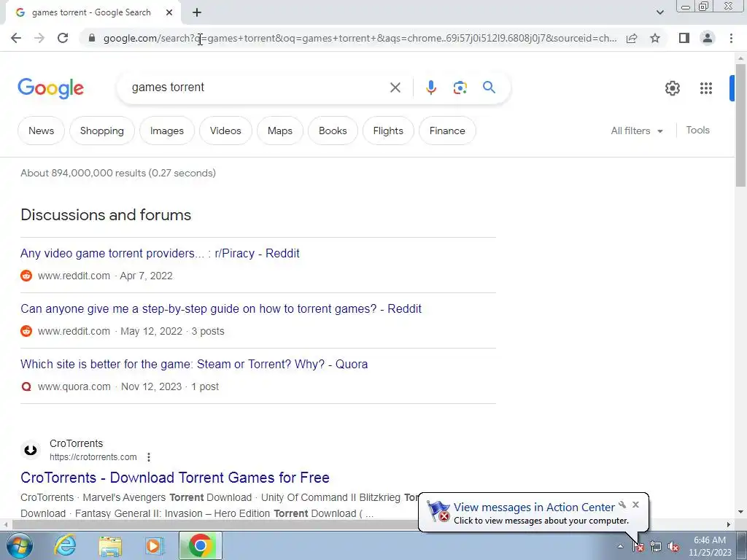747x560 pixels.
Task: Click the URL address bar
Action: (x=360, y=38)
